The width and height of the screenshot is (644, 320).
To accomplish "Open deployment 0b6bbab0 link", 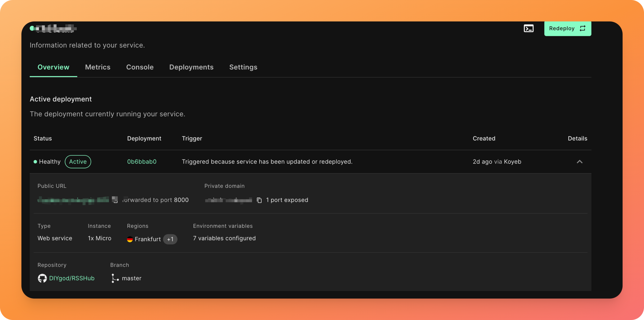I will (142, 162).
